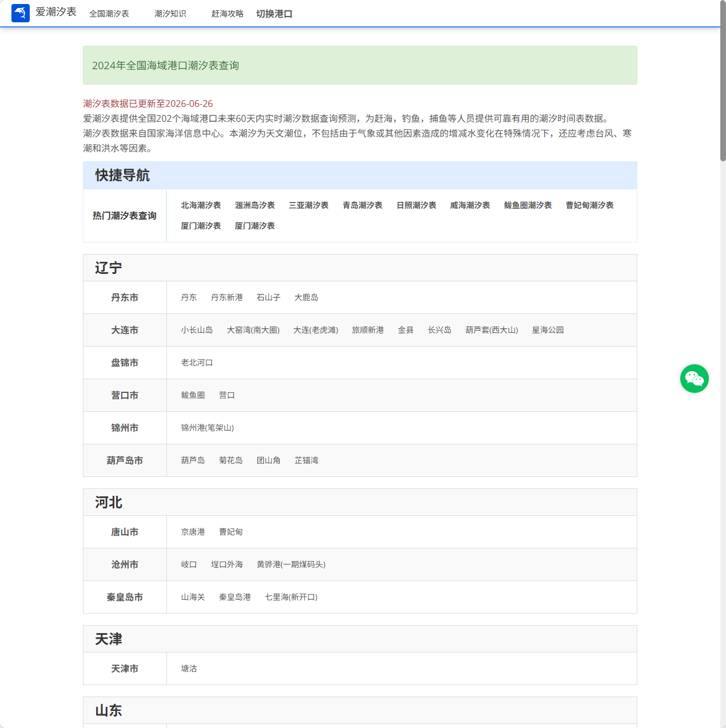Image resolution: width=726 pixels, height=728 pixels.
Task: Open the 曹妃甸潮汐表 quick link
Action: 589,205
